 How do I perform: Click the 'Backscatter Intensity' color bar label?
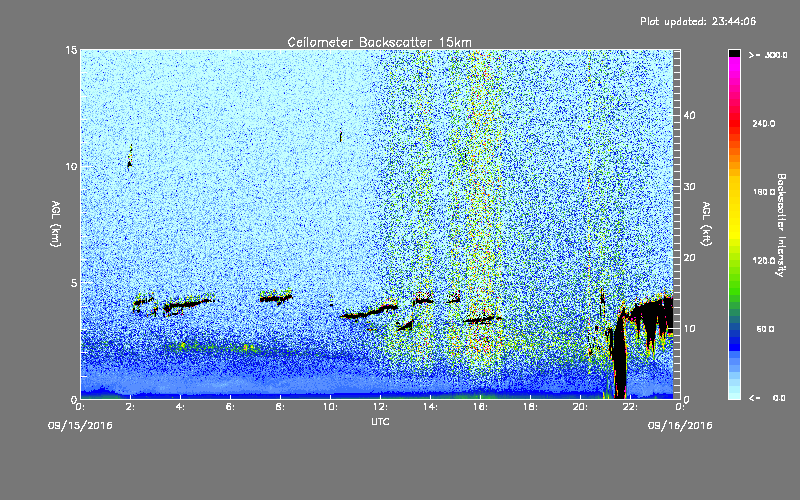[x=781, y=225]
